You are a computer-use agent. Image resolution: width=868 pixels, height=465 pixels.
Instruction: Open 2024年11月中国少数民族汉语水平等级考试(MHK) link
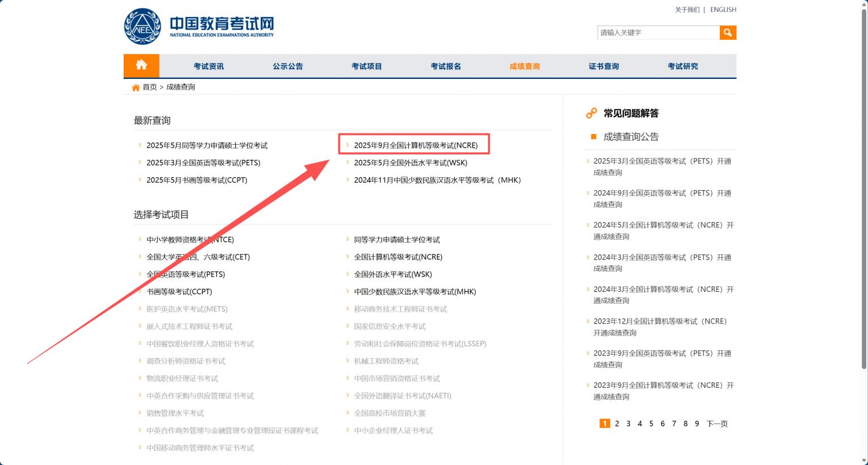tap(437, 180)
